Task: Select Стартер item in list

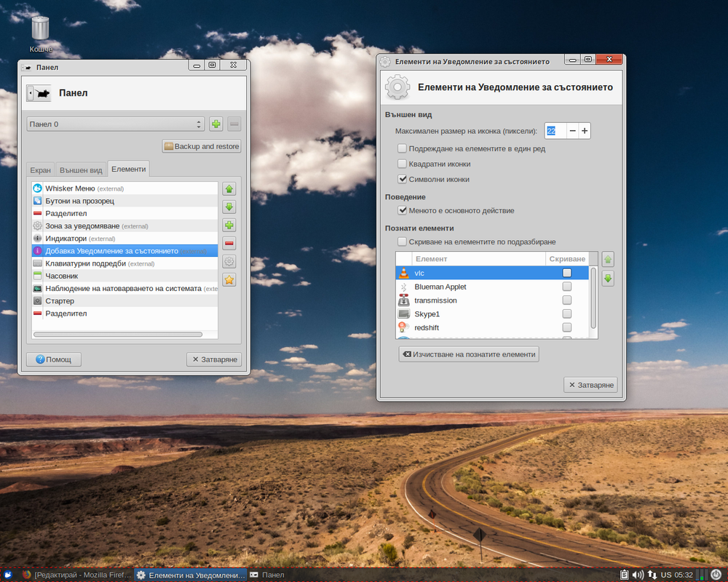Action: click(124, 301)
